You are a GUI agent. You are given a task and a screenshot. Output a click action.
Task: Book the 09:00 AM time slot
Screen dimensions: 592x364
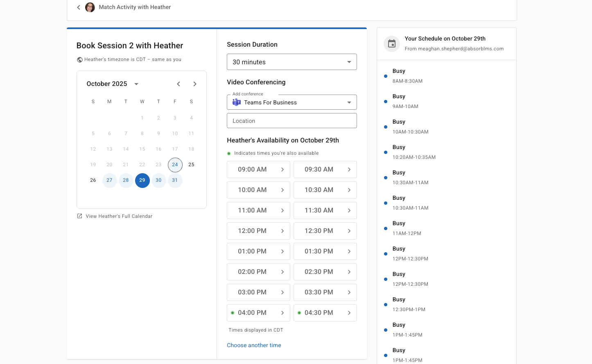point(258,170)
